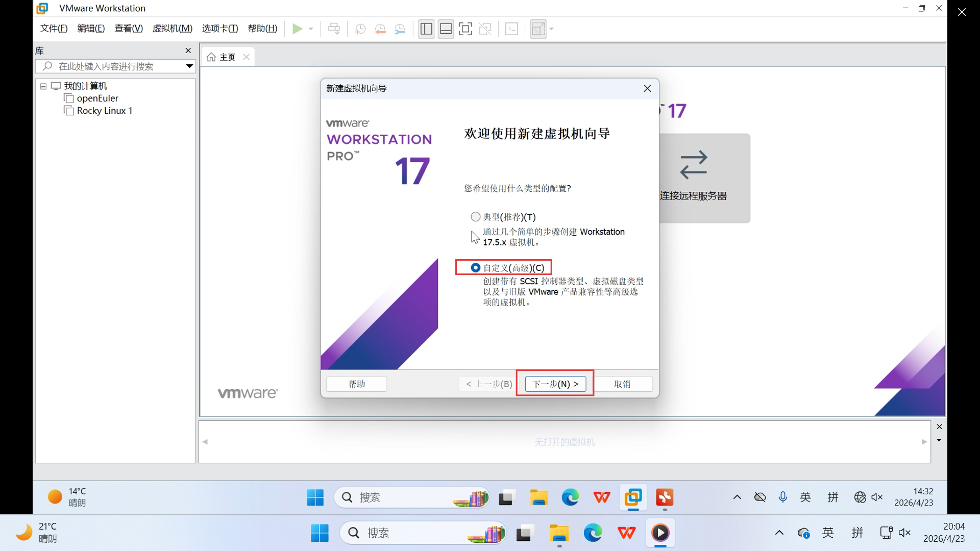
Task: Expand the library search dropdown arrow
Action: pos(189,66)
